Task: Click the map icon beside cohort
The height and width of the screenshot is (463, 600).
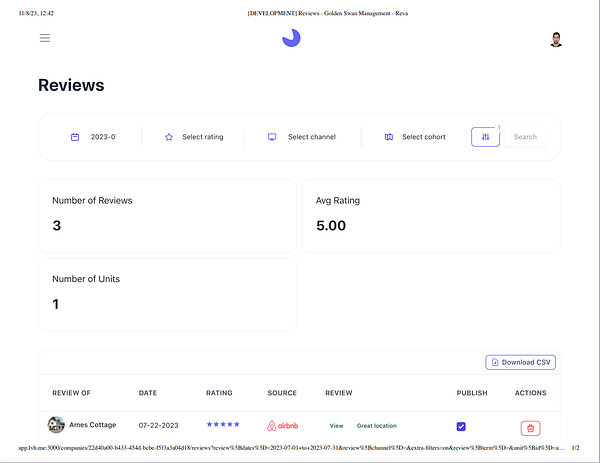Action: click(389, 137)
